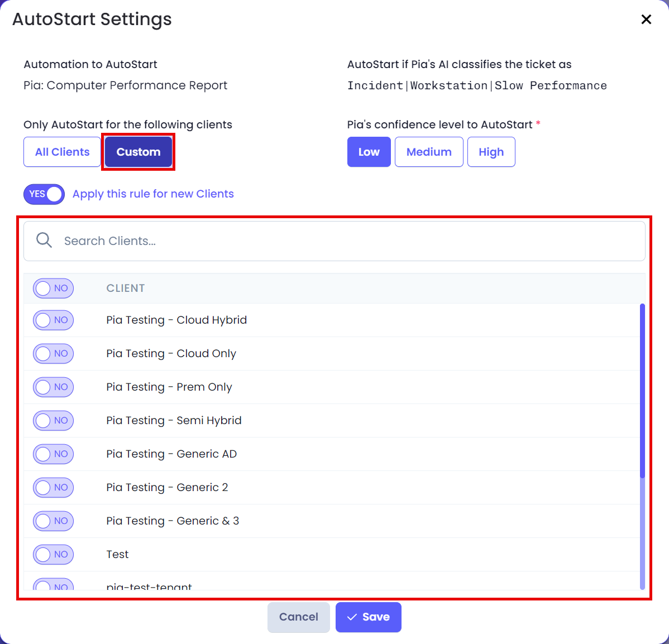Click the Incident|Workstation|Slow Performance classification

pos(477,86)
